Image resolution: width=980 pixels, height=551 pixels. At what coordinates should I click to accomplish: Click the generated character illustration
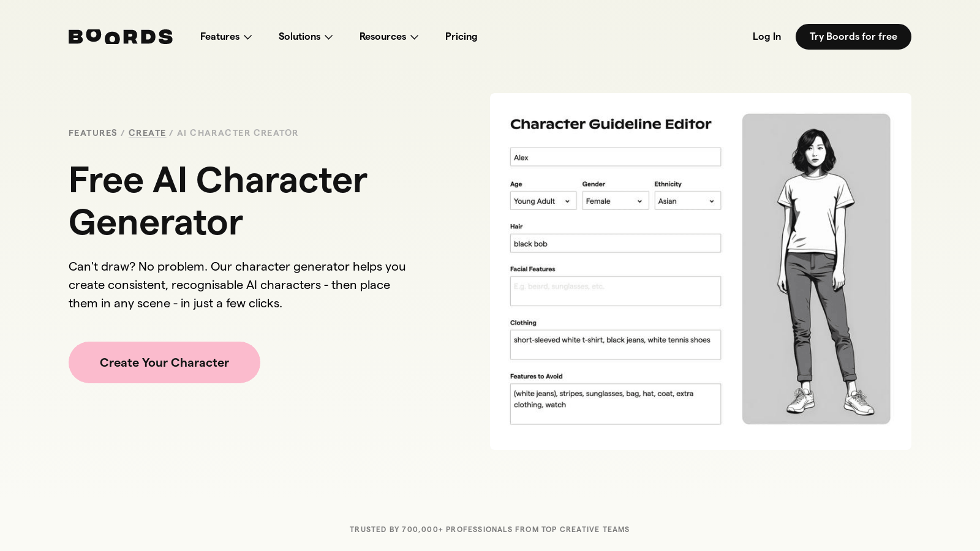pos(816,269)
